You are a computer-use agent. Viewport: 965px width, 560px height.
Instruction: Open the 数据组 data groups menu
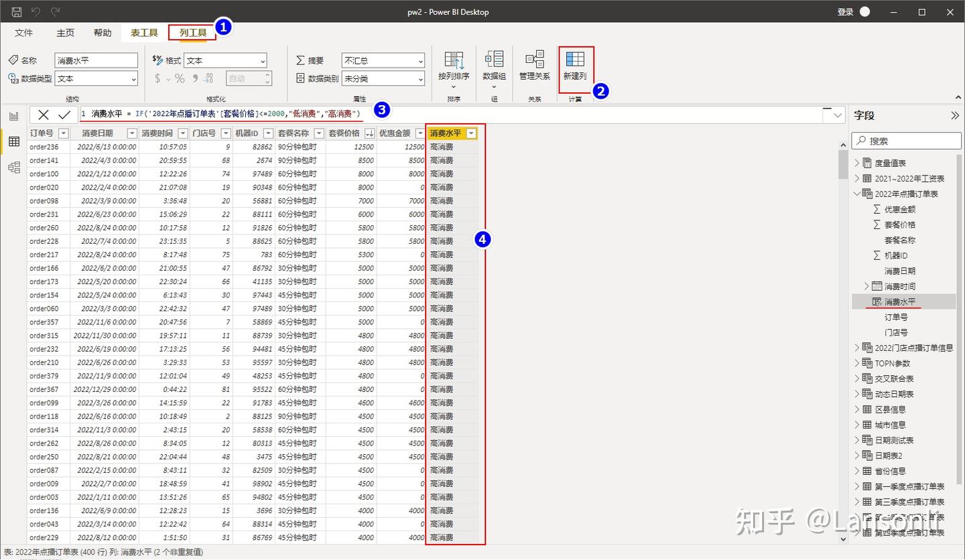click(x=494, y=70)
